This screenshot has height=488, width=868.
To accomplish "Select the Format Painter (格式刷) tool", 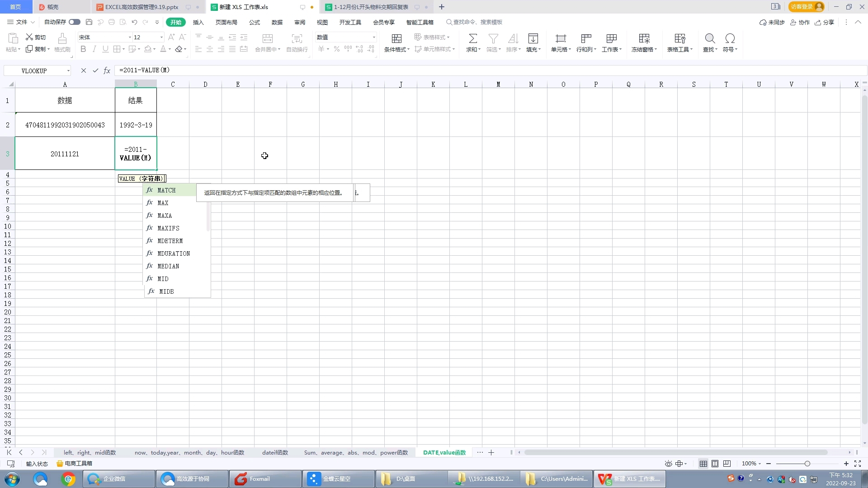I will 62,43.
